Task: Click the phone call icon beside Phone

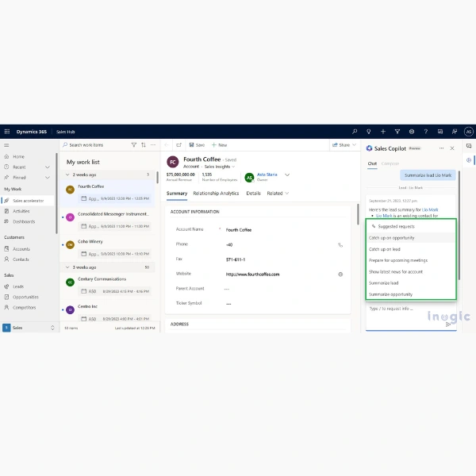Action: click(x=340, y=245)
